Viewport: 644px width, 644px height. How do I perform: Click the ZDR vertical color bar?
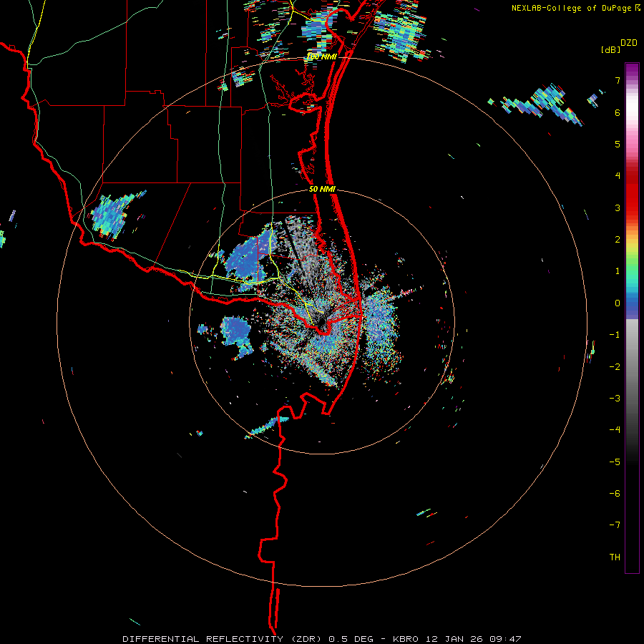[x=632, y=318]
